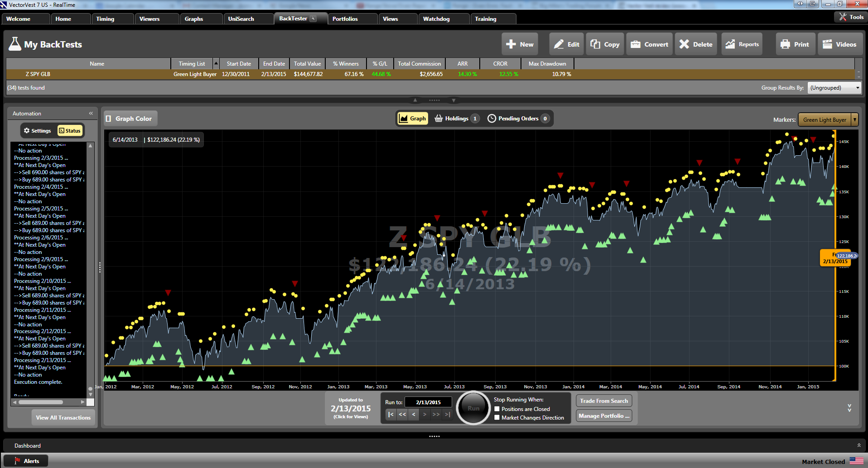The width and height of the screenshot is (868, 468).
Task: Click the My BackTests flask icon
Action: (15, 44)
